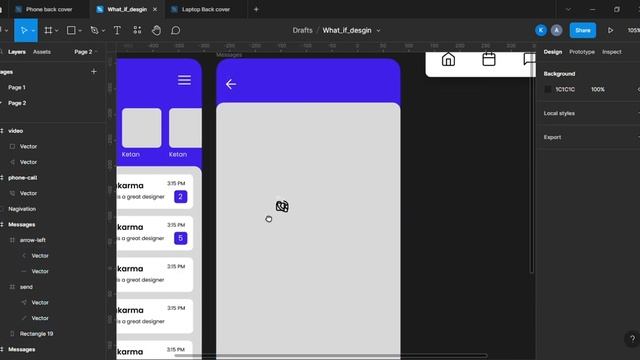Screen dimensions: 640x360
Task: Select the Move tool in toolbar
Action: point(24,30)
